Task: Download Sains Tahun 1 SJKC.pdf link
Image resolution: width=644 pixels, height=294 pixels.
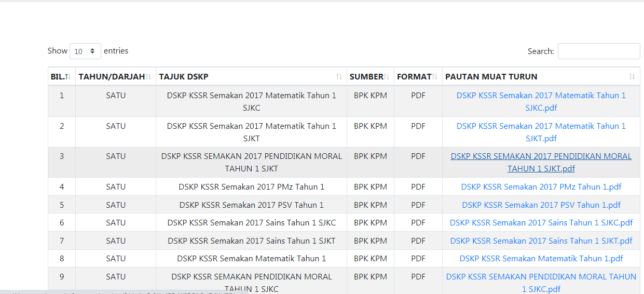Action: 541,223
